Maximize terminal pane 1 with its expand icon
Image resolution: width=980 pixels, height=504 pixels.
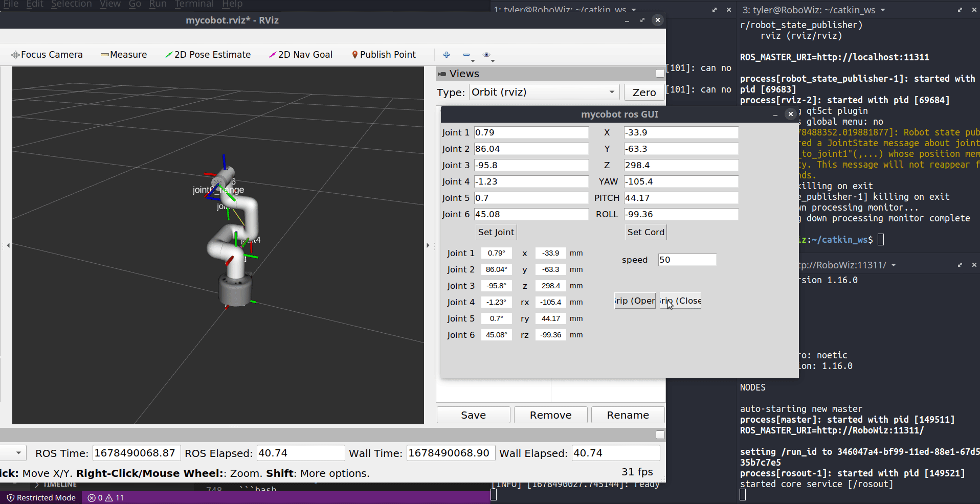(715, 10)
